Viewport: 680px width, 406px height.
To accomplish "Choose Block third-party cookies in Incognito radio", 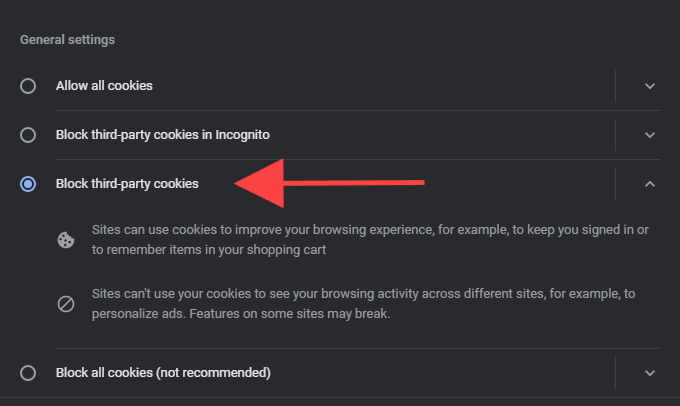I will (x=28, y=135).
